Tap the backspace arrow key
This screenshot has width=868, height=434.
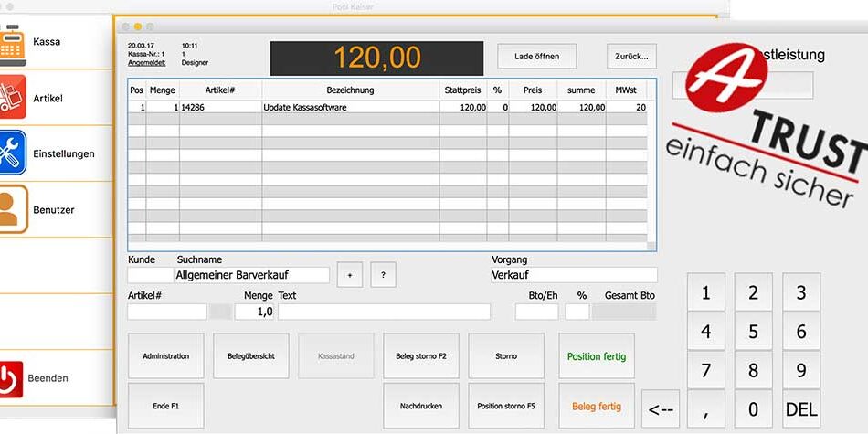pyautogui.click(x=661, y=409)
